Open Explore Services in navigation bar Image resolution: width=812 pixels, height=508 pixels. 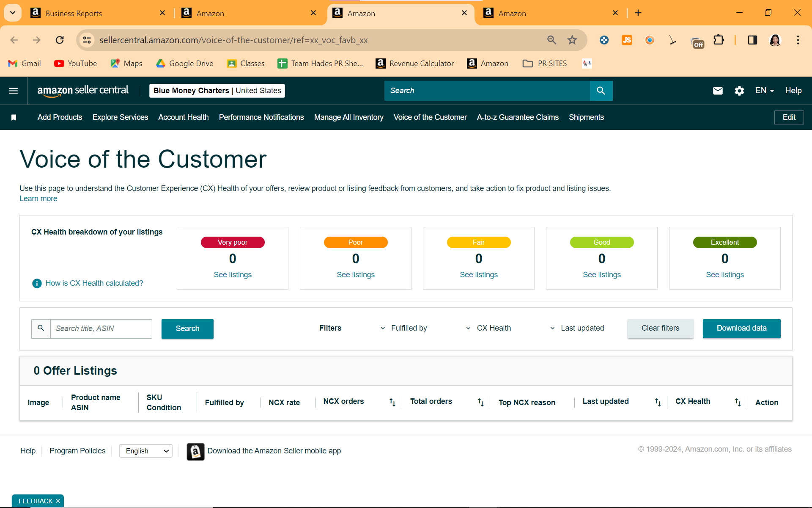(120, 117)
